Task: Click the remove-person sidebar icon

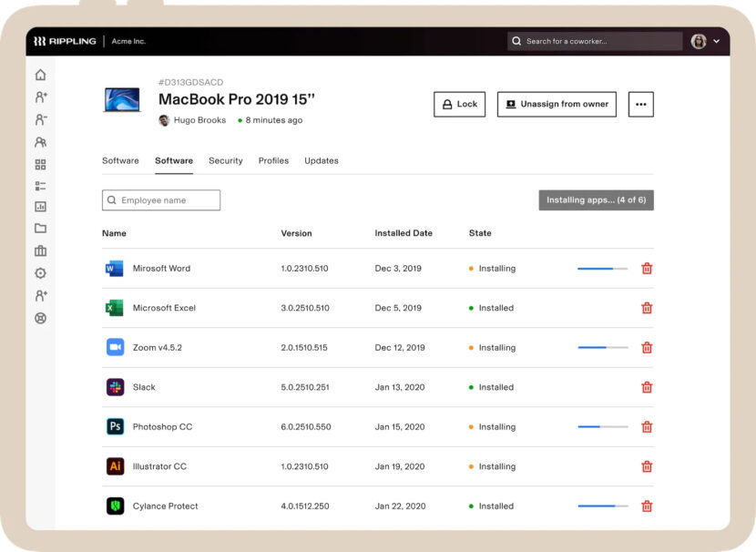Action: [x=40, y=119]
